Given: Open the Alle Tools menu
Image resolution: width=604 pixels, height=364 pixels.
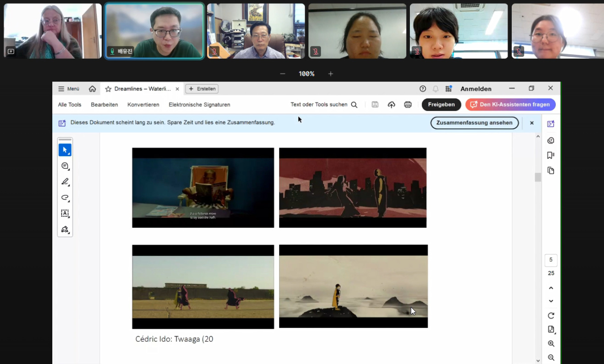Looking at the screenshot, I should coord(70,105).
